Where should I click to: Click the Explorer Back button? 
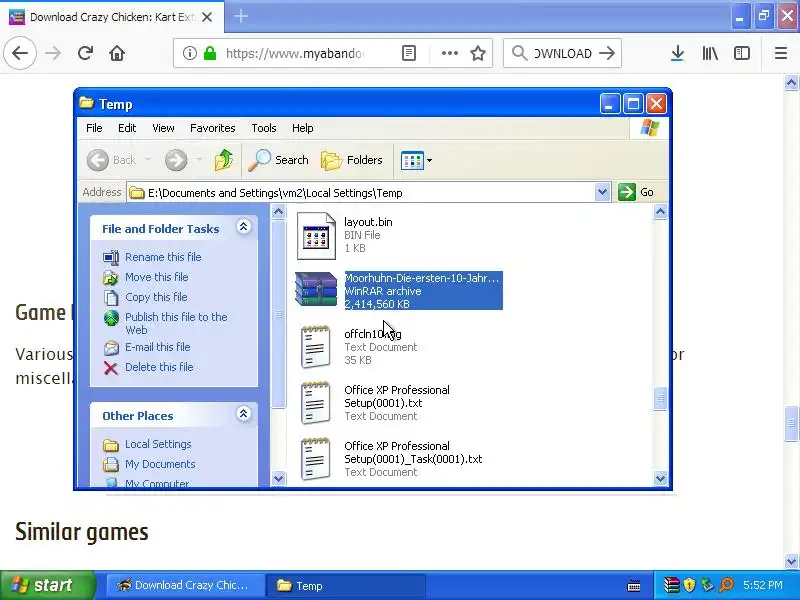tap(111, 160)
